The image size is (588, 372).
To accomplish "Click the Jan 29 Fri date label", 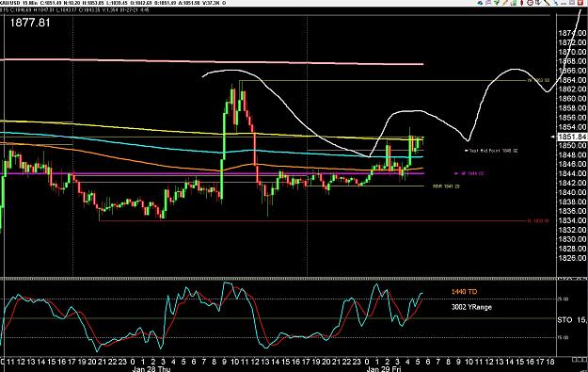I will click(x=384, y=369).
